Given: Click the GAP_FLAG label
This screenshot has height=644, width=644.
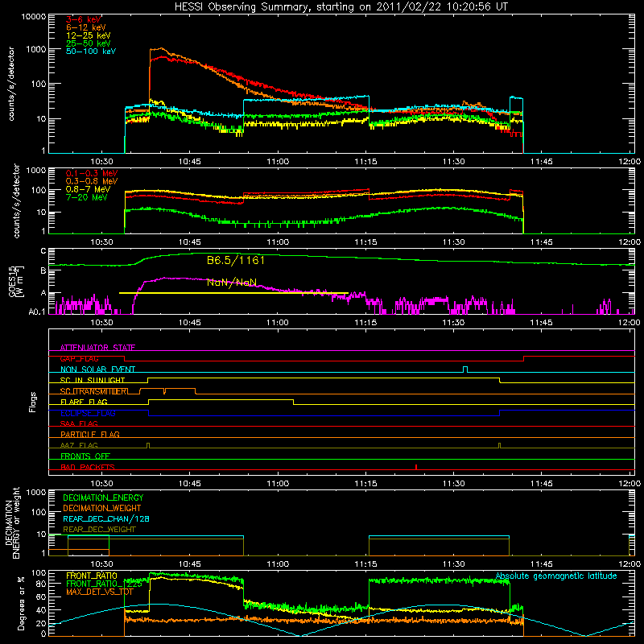Looking at the screenshot, I should tap(79, 358).
